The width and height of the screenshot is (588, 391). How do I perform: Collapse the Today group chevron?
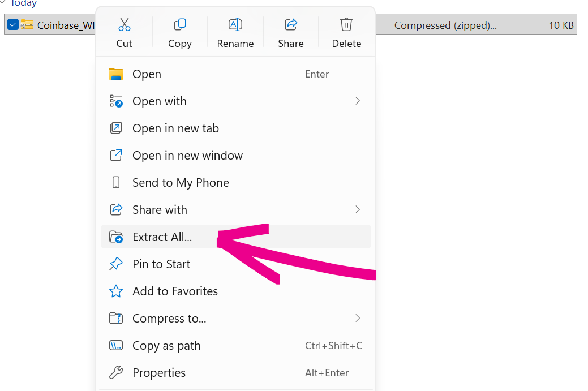(x=3, y=3)
